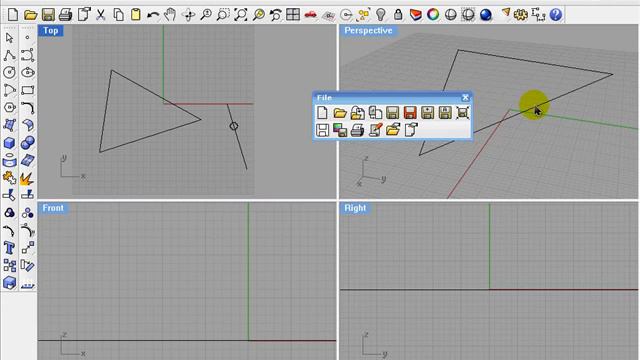Open the Layers icon
This screenshot has height=360, width=640.
tap(416, 15)
